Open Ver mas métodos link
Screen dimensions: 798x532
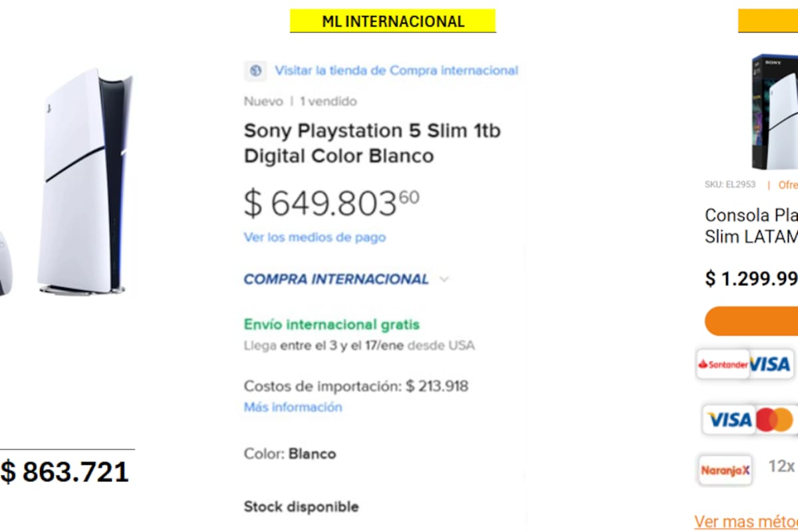(746, 521)
